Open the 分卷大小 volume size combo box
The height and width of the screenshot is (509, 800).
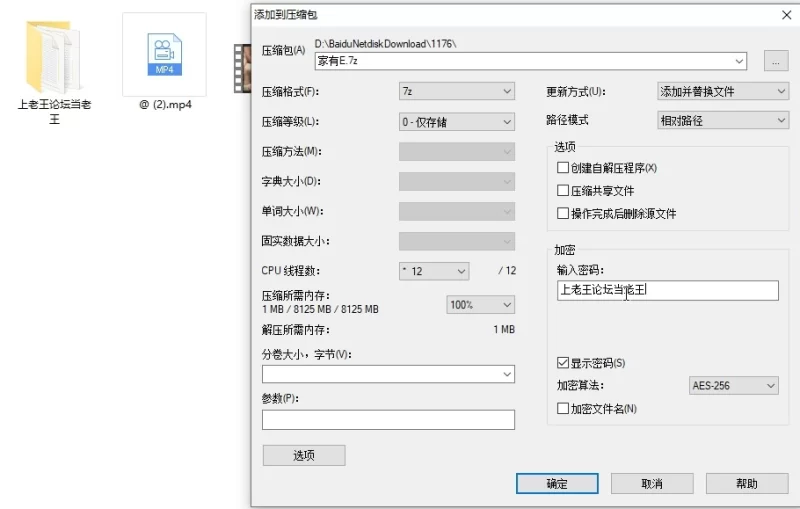(x=388, y=374)
